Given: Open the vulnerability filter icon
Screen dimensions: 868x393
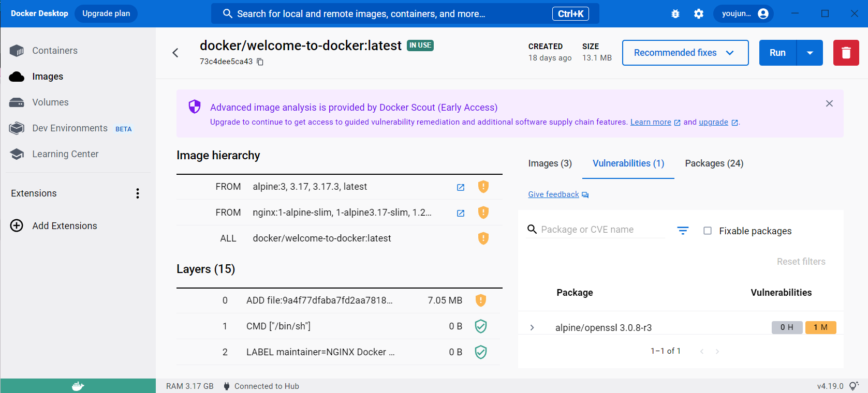Looking at the screenshot, I should click(x=683, y=231).
